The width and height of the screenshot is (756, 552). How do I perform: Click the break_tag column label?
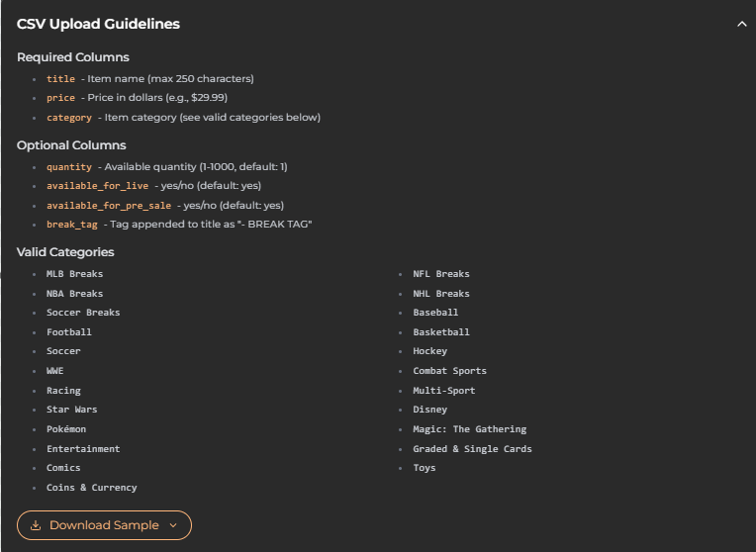pos(71,225)
